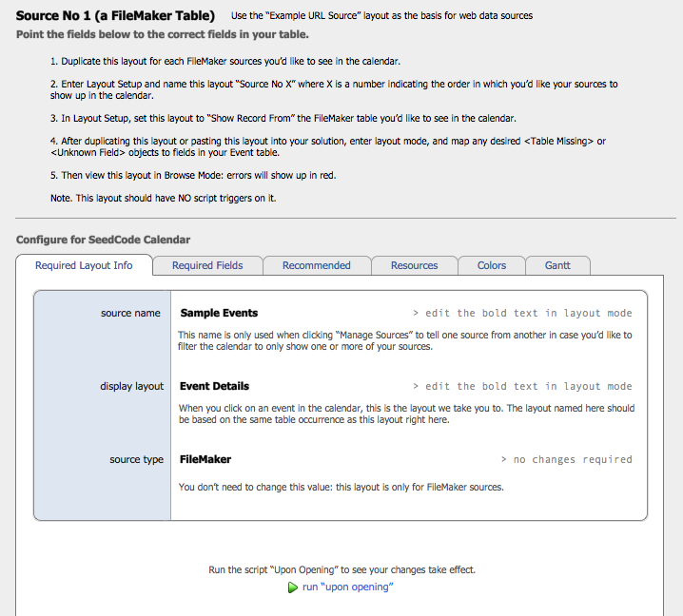683x616 pixels.
Task: Click instruction step 2 about Layout Setup naming
Action: 334,89
